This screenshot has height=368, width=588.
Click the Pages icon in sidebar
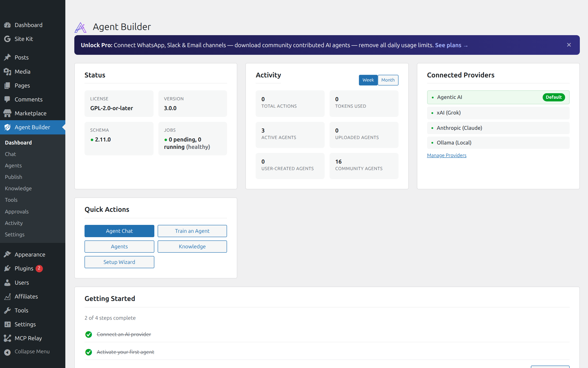pos(7,86)
